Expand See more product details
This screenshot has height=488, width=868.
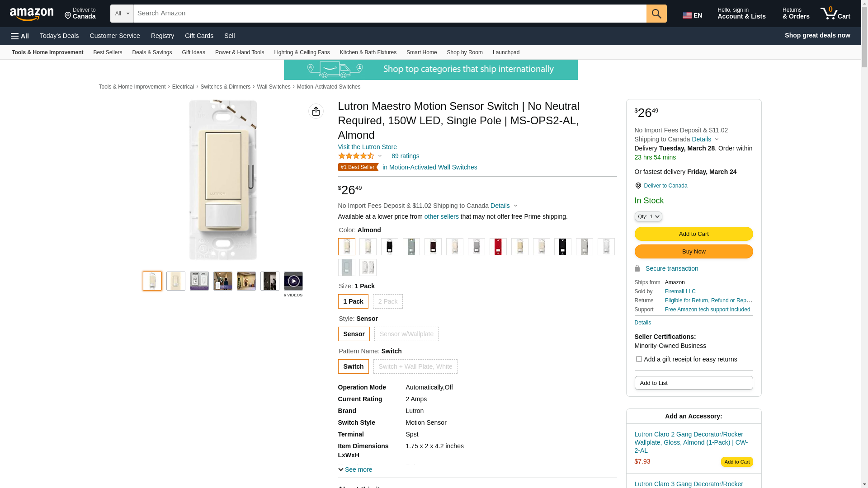[355, 469]
